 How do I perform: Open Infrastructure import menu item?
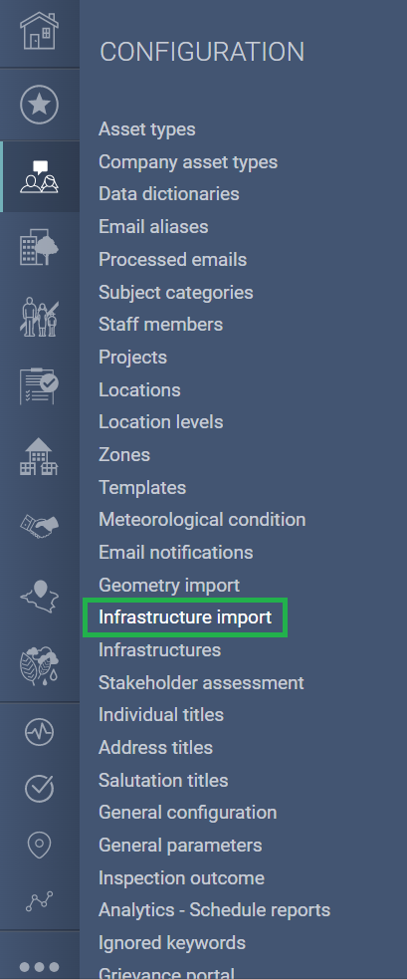185,617
